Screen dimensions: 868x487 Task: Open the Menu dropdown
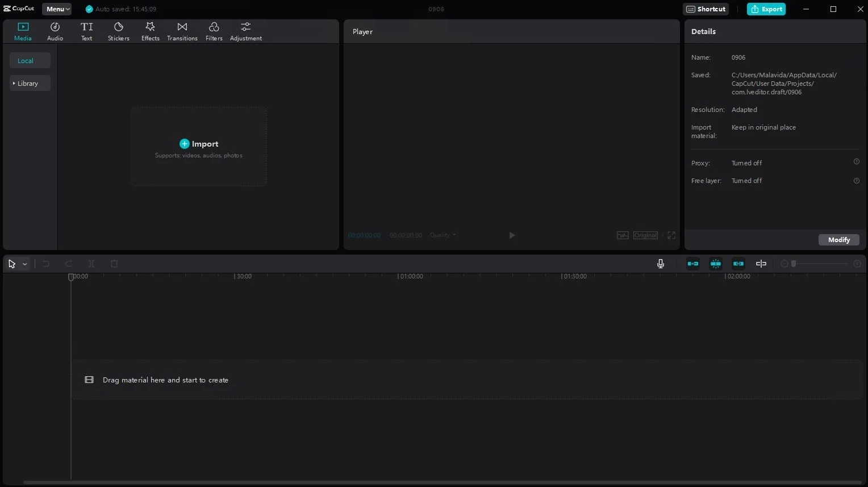tap(57, 9)
